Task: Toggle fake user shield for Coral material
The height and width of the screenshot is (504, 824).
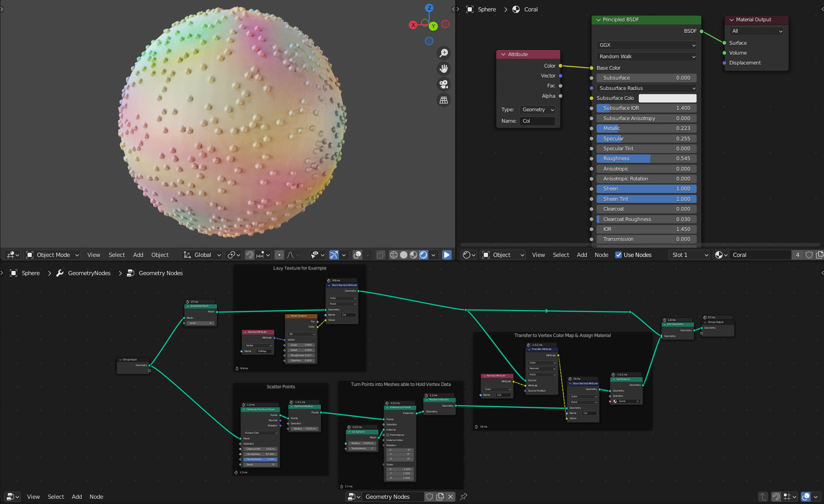Action: pos(809,255)
